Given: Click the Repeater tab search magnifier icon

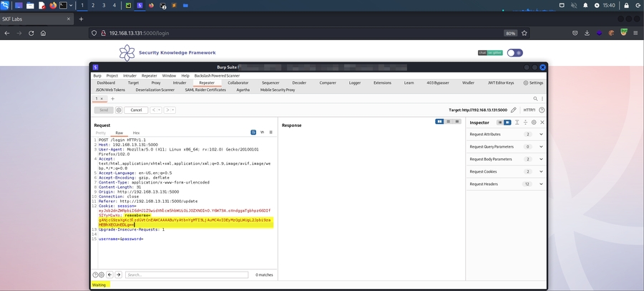Looking at the screenshot, I should point(536,99).
